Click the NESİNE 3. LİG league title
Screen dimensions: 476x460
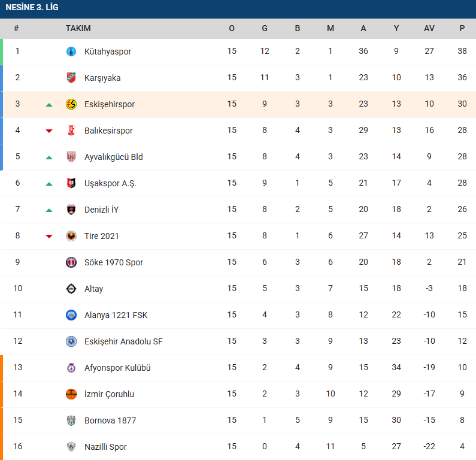[x=32, y=8]
